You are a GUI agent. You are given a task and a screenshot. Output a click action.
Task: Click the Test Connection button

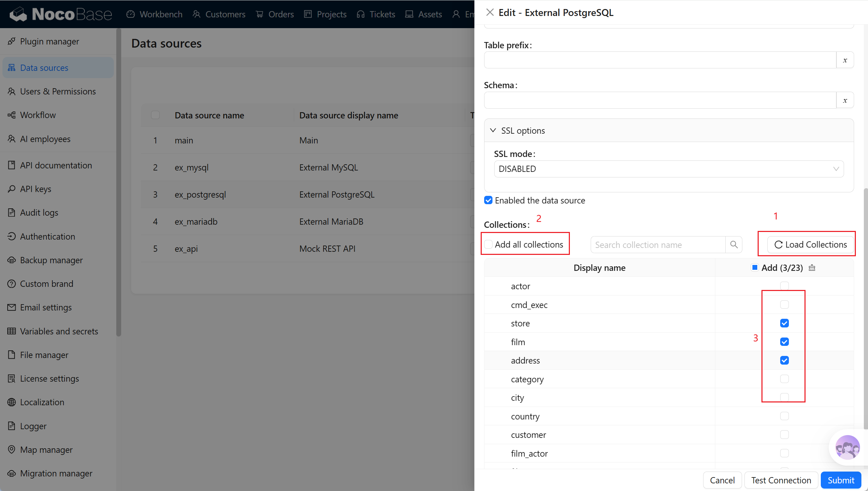coord(781,480)
